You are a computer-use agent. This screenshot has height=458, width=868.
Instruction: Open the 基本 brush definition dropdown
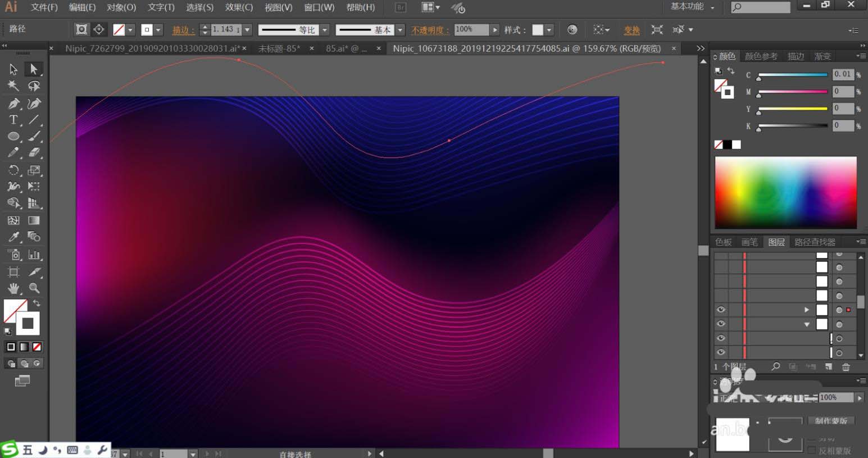[400, 30]
